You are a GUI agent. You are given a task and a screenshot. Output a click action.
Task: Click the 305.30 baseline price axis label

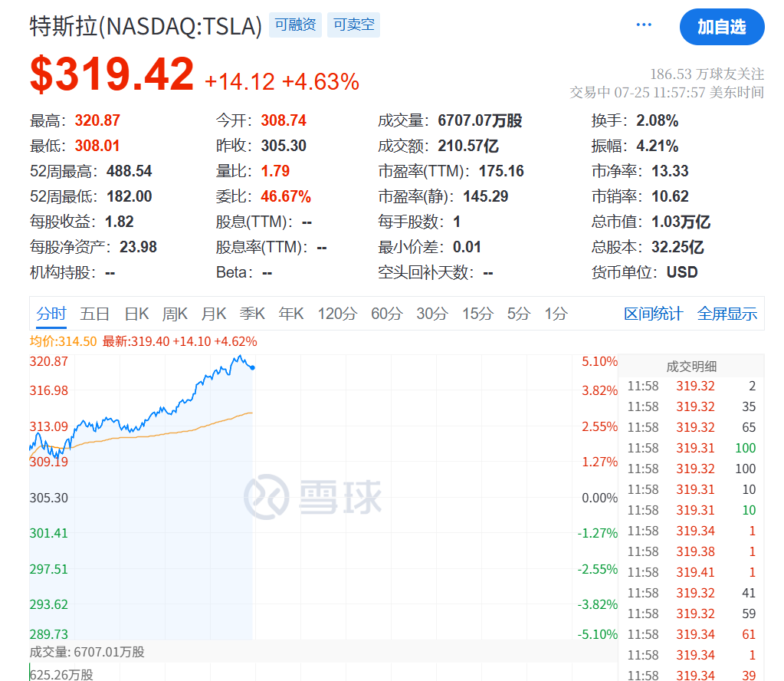point(48,498)
